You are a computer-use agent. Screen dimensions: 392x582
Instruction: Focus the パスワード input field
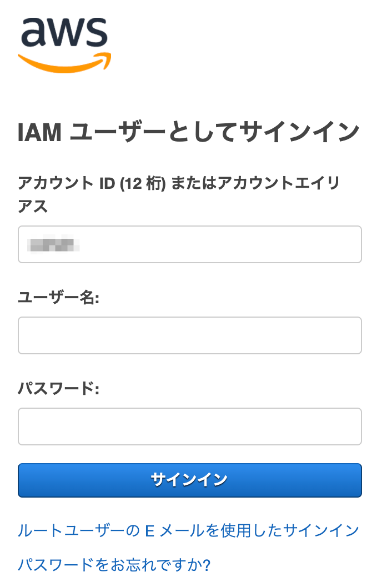pyautogui.click(x=190, y=427)
